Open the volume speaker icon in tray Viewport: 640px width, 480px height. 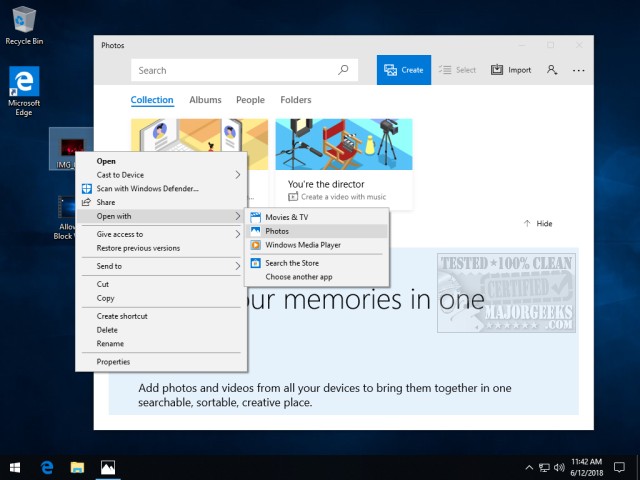(x=559, y=467)
